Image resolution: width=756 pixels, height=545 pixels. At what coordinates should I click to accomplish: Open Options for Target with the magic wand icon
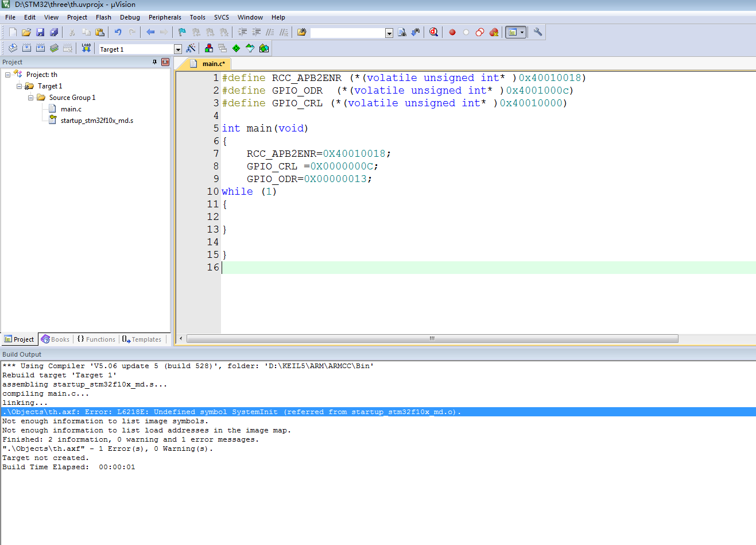point(191,48)
